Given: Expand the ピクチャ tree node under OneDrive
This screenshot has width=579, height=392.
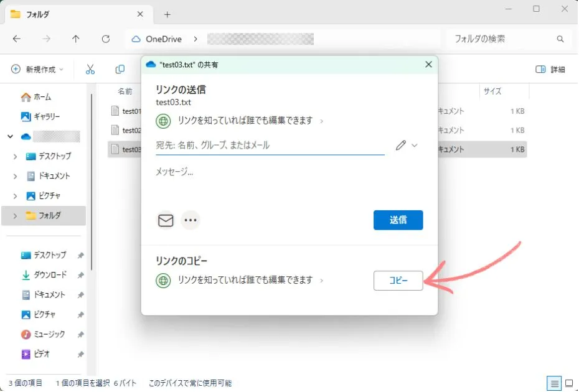Looking at the screenshot, I should coord(15,196).
